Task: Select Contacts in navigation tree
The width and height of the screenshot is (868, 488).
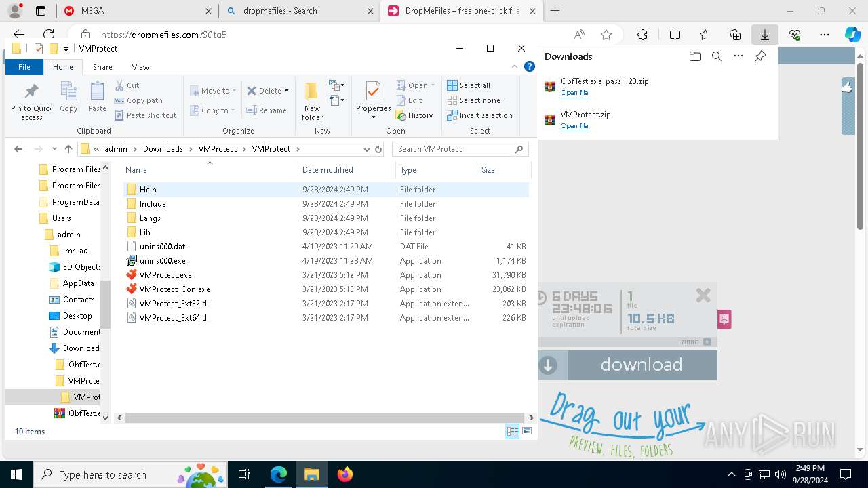Action: (x=72, y=300)
